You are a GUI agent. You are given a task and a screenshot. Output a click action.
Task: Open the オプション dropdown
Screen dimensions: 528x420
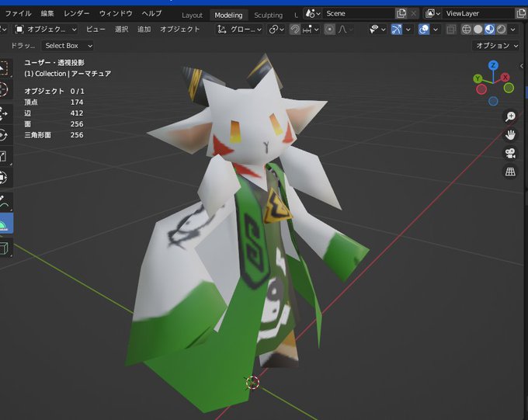tap(496, 46)
